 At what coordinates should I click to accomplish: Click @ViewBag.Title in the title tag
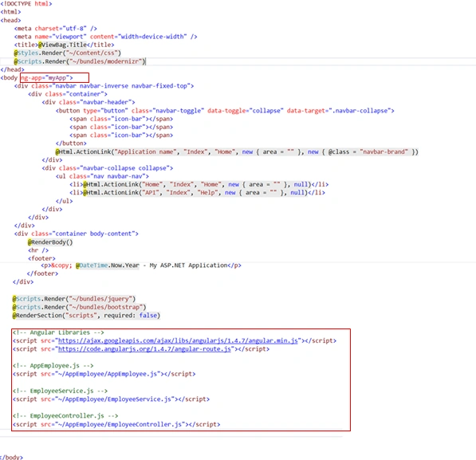coord(62,45)
